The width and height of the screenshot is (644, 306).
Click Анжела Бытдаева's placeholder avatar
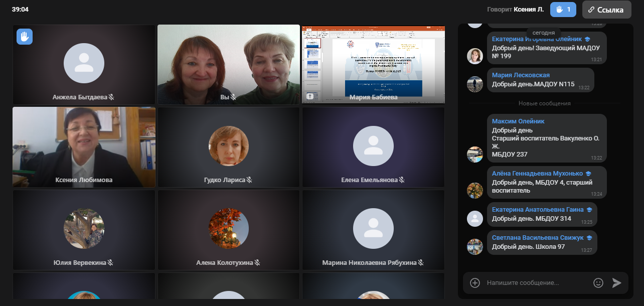[84, 63]
